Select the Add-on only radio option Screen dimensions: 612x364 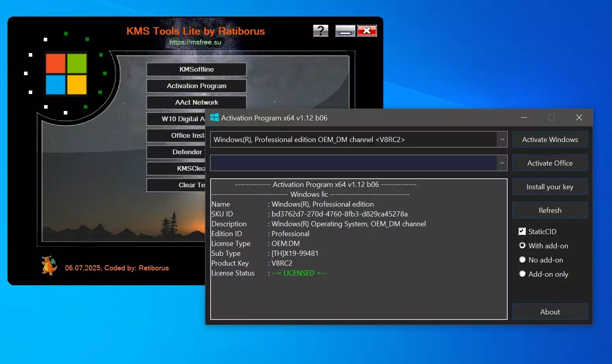pos(522,274)
